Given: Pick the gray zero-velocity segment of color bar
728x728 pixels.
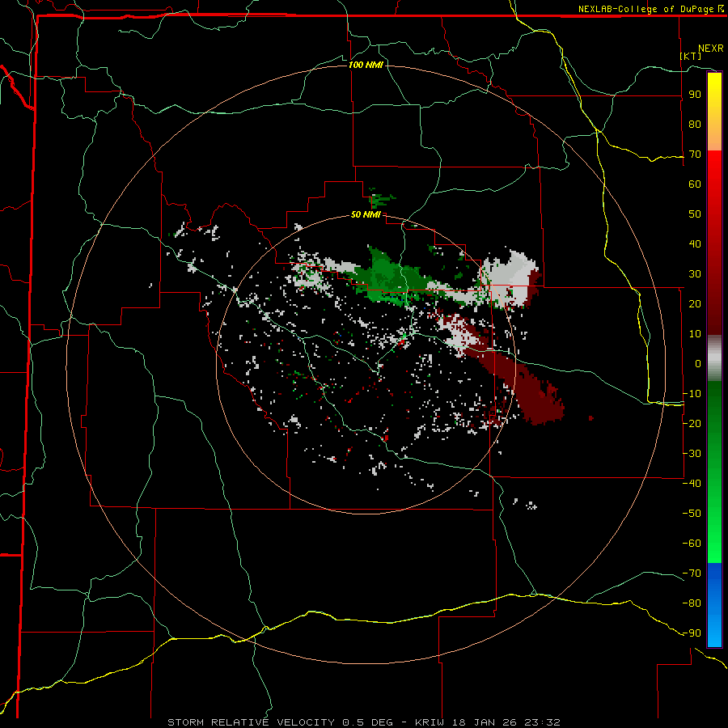Looking at the screenshot, I should coord(714,358).
